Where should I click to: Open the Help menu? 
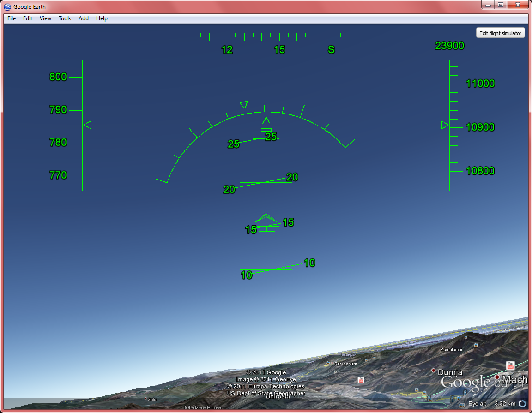tap(102, 18)
